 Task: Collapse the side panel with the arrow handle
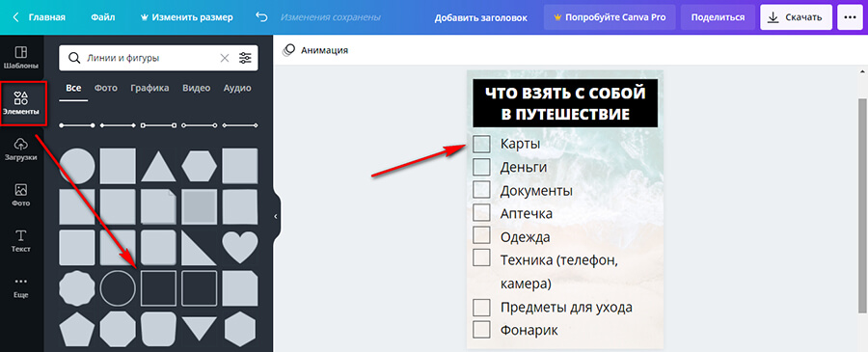(x=276, y=216)
